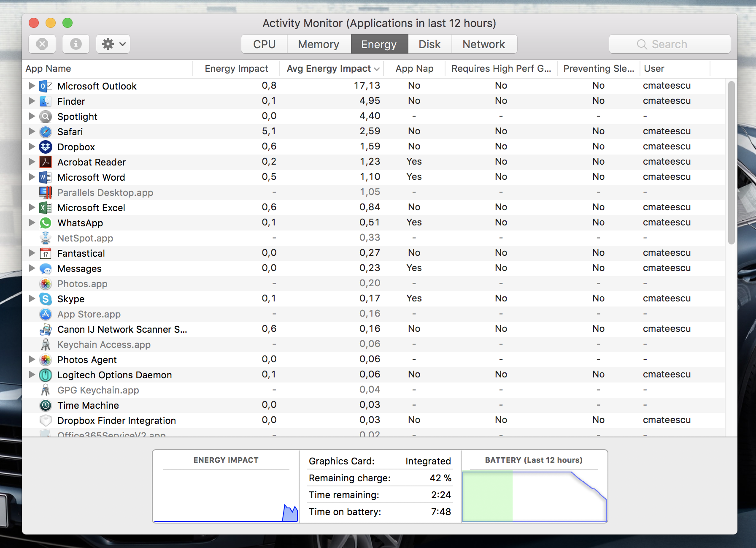Expand the Safari row disclosure triangle

(x=32, y=131)
